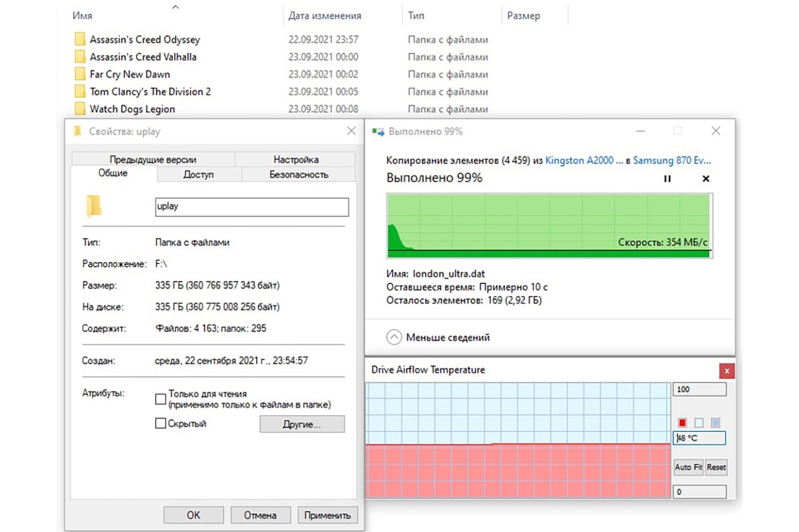Close the uplay properties dialog
This screenshot has height=532, width=799.
[x=351, y=131]
